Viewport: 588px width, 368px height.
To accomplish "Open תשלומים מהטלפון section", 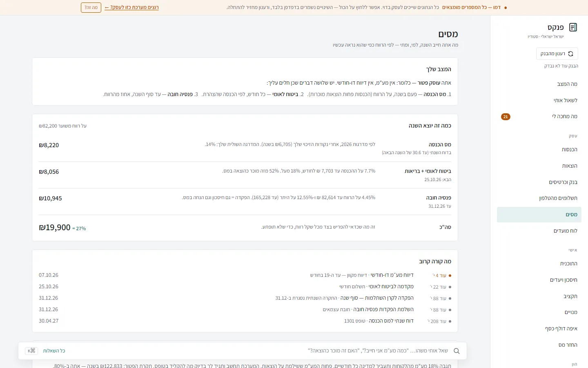I will [539, 198].
